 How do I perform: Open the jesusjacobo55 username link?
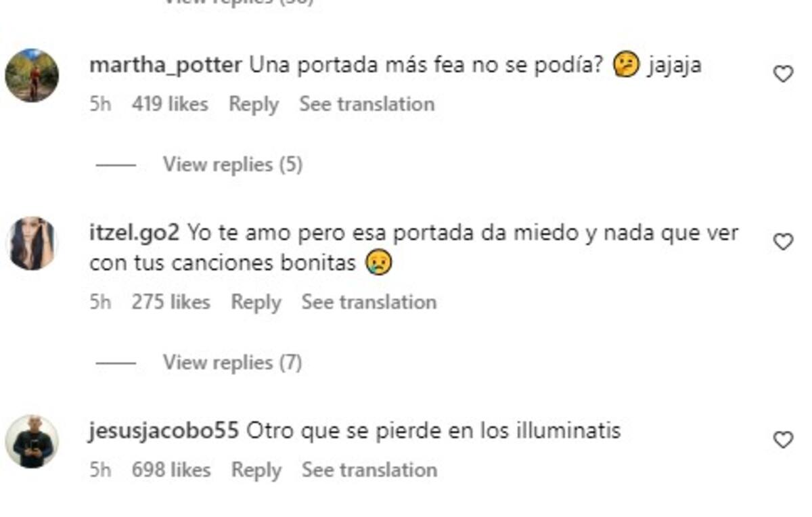[163, 431]
